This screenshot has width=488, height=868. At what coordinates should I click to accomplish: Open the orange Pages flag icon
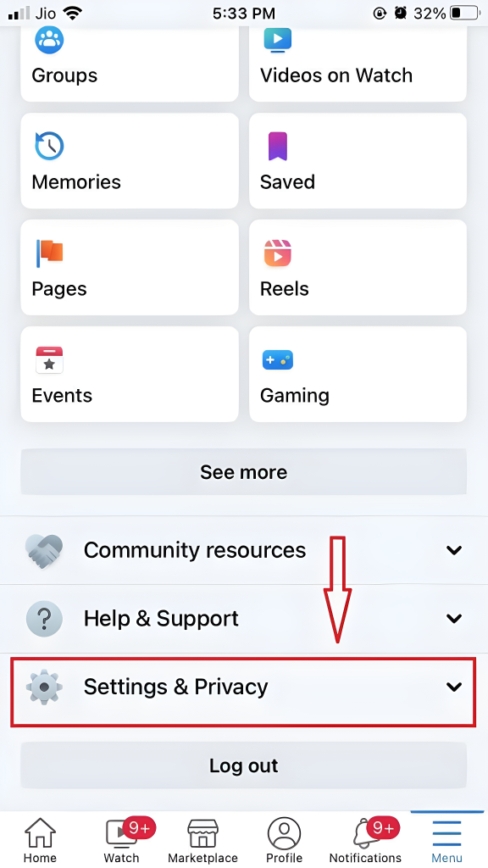49,253
